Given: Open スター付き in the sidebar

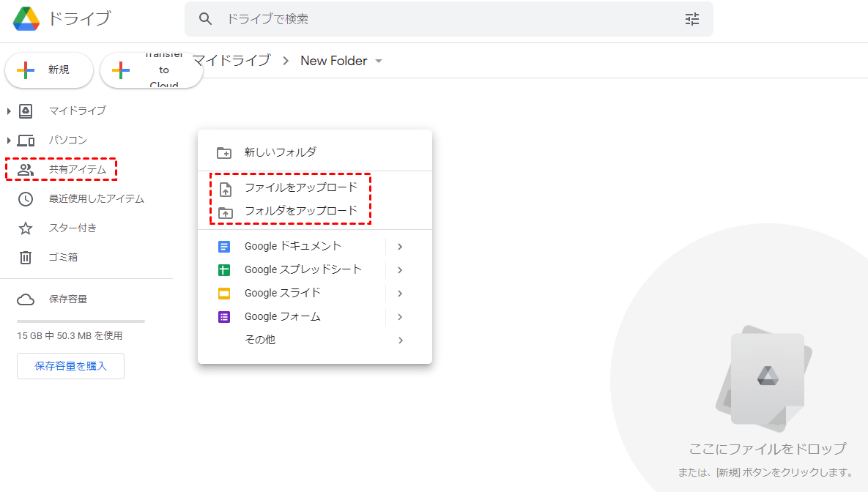Looking at the screenshot, I should tap(73, 228).
